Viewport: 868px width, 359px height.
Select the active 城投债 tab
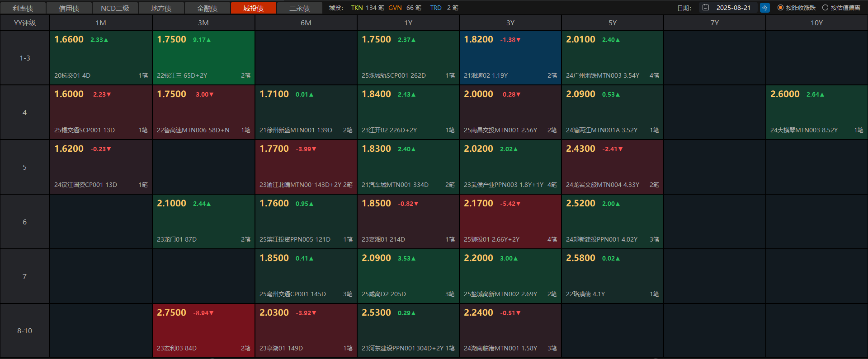[x=254, y=8]
